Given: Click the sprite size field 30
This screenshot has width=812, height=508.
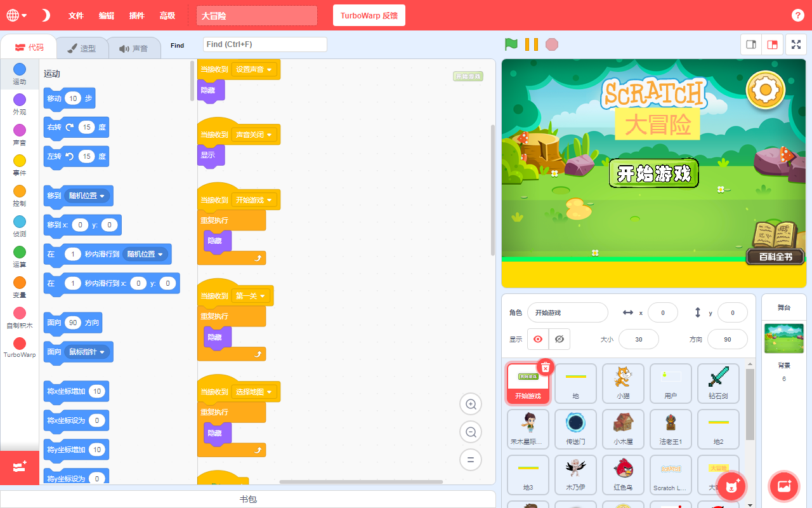Looking at the screenshot, I should coord(639,339).
